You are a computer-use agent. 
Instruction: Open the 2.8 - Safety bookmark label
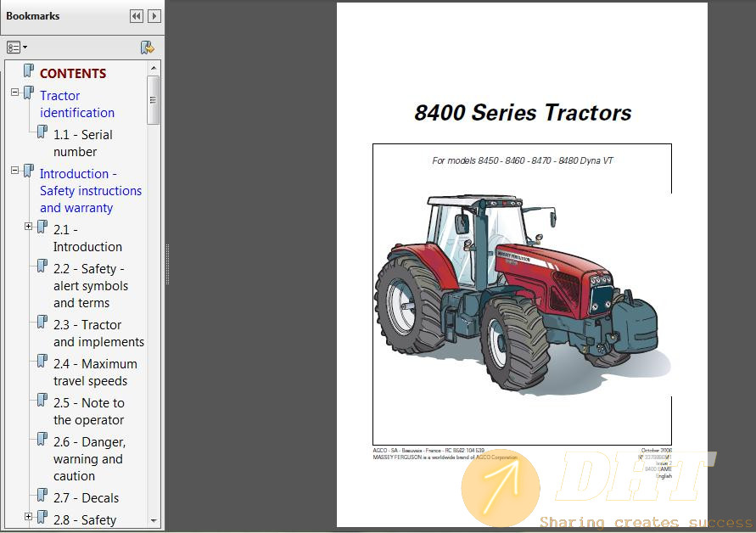click(85, 520)
